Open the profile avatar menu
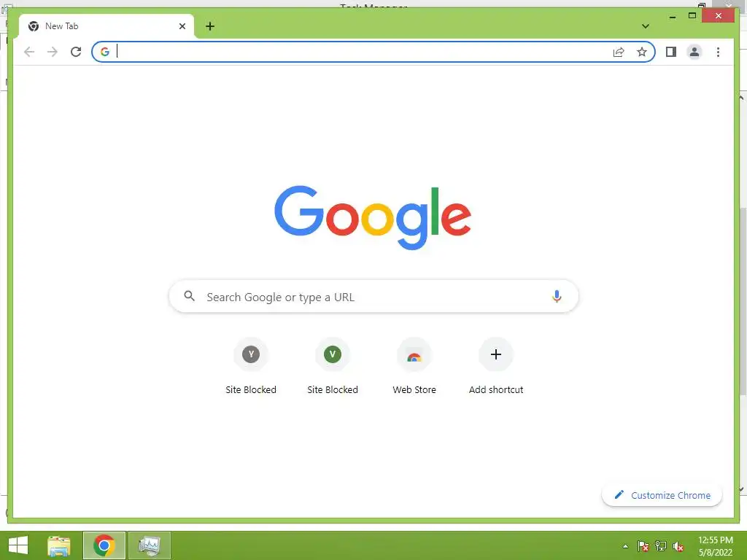 click(x=694, y=52)
